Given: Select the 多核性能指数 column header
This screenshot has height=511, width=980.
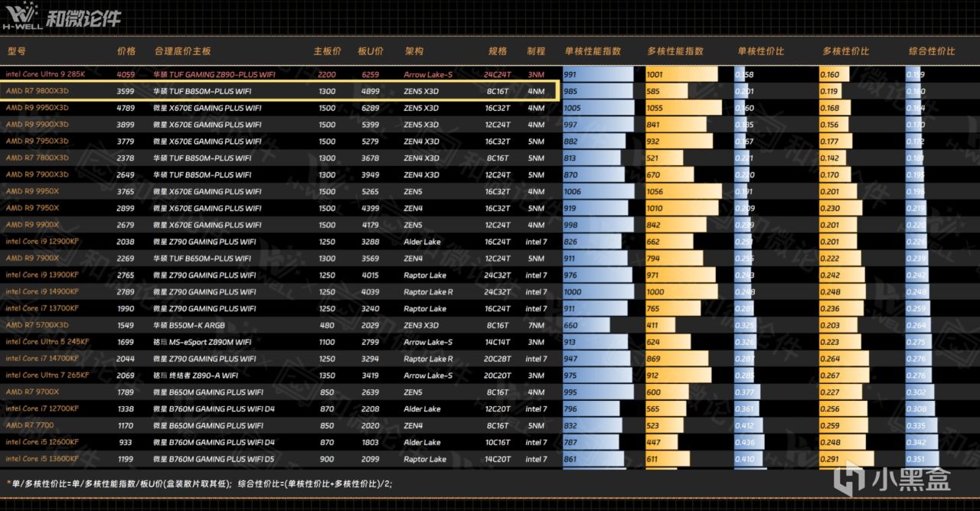Looking at the screenshot, I should coord(675,51).
